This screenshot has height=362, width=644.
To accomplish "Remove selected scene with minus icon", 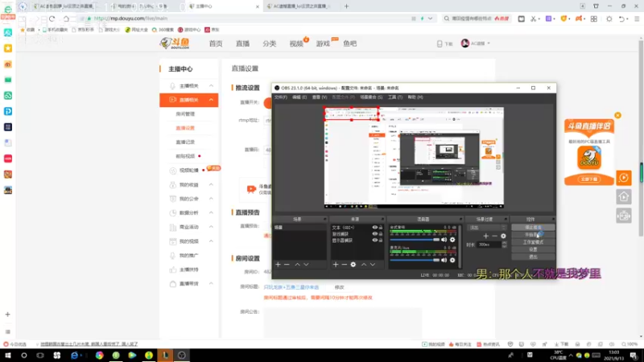I will coord(287,265).
